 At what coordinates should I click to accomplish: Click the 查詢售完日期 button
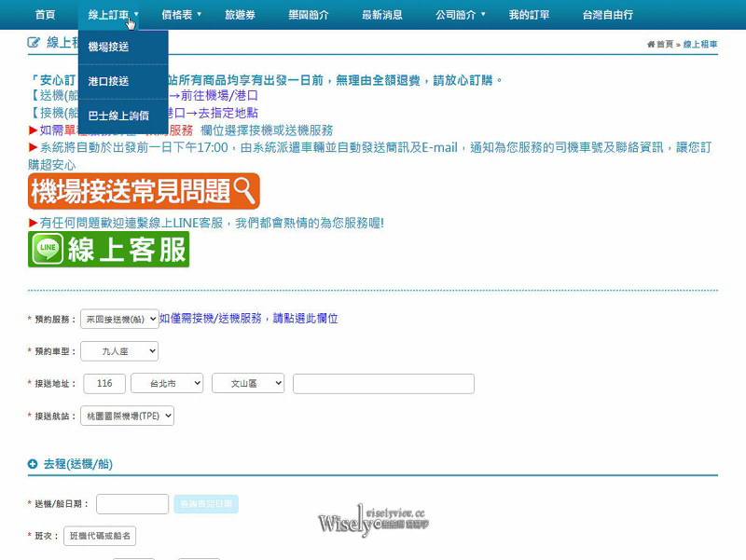coord(206,504)
